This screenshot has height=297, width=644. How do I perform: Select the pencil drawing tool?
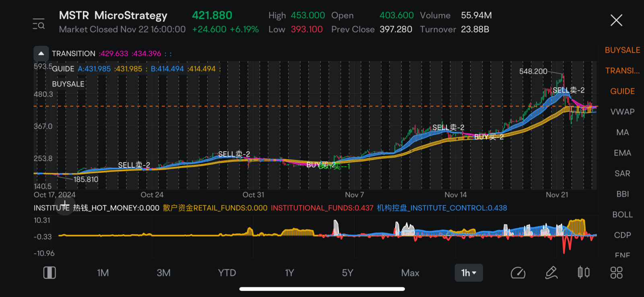[x=551, y=273]
